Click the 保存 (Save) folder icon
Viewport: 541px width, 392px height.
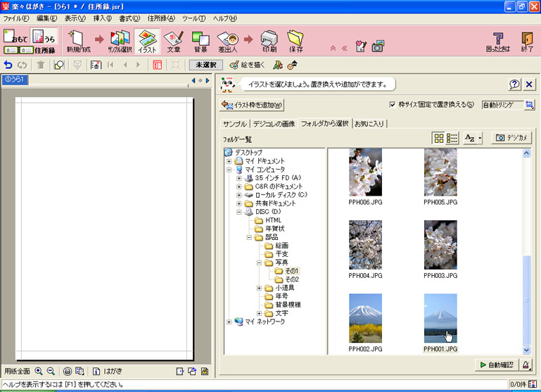pos(295,41)
